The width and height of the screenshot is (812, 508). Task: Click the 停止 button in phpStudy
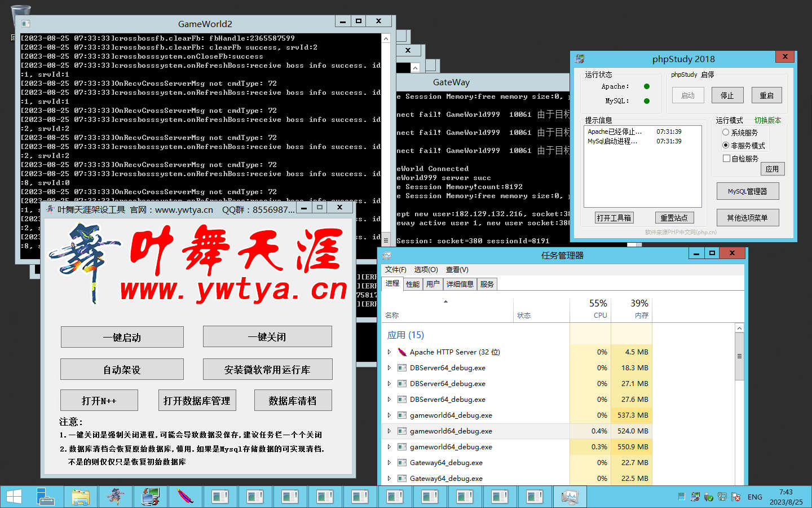point(727,95)
